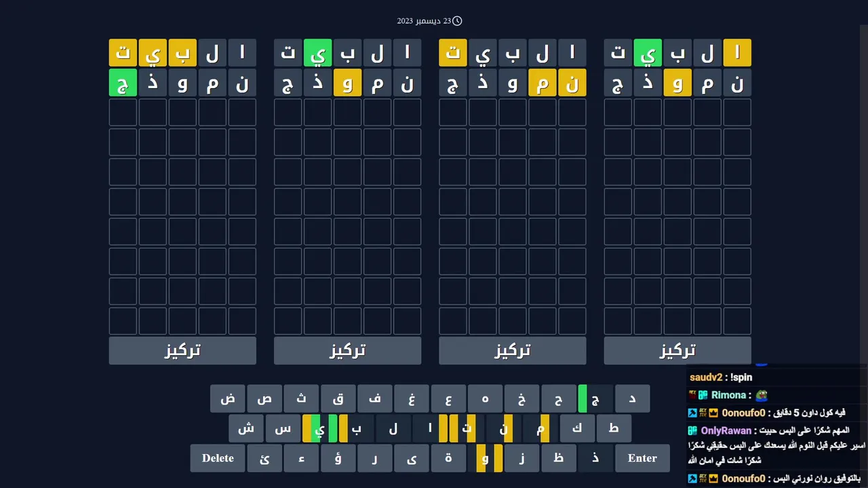Hit the ب key on keyboard

[356, 428]
